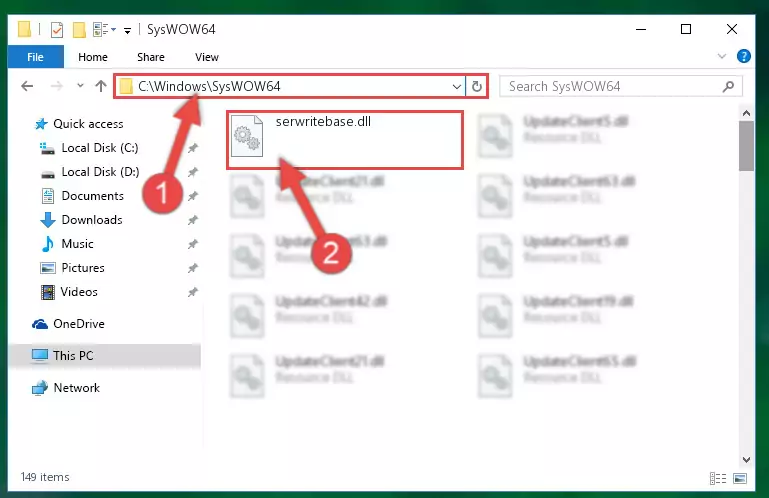Click the Downloads blue arrow icon

tap(48, 220)
